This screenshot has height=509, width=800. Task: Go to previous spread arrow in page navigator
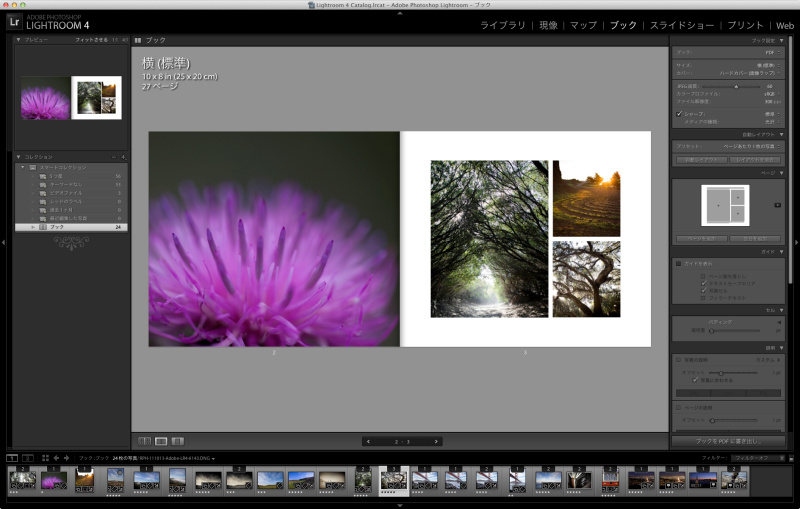coord(368,442)
